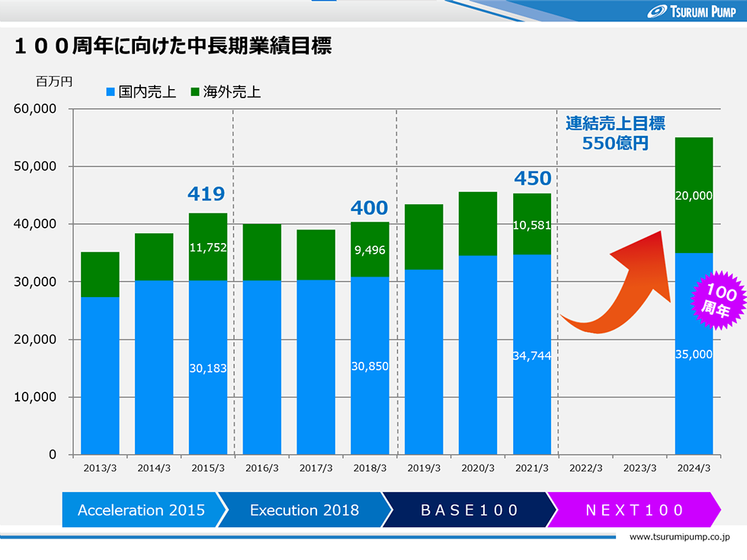747x560 pixels.
Task: Click the 10,000 y-axis label
Action: [35, 397]
